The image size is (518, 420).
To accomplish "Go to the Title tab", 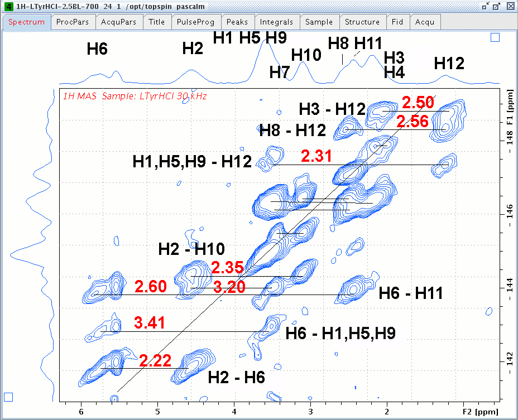I will coord(156,22).
